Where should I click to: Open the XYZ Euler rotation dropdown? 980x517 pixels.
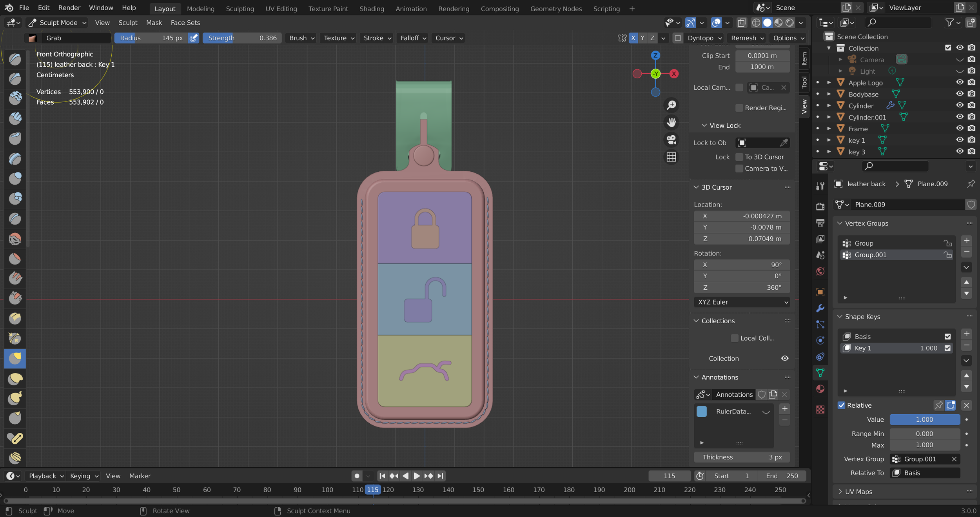[742, 302]
